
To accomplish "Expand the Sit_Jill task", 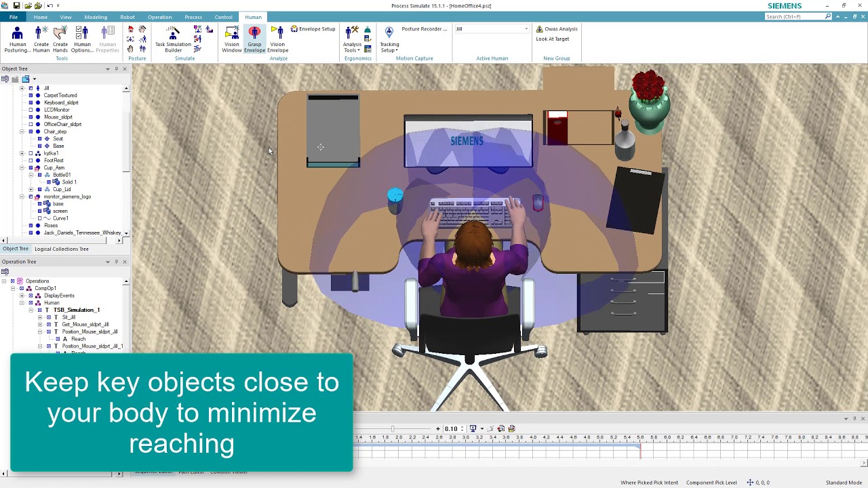I will [x=40, y=317].
